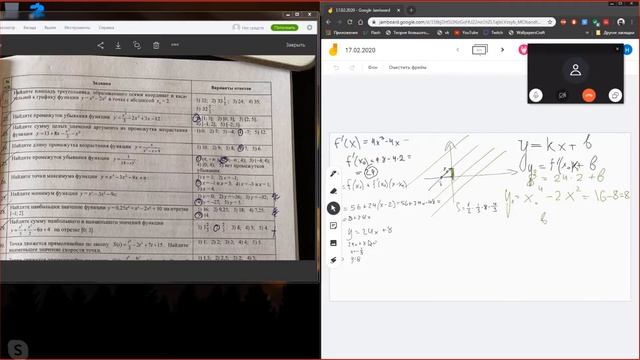Bookmark this page with the star
This screenshot has height=360, width=640.
click(x=550, y=22)
